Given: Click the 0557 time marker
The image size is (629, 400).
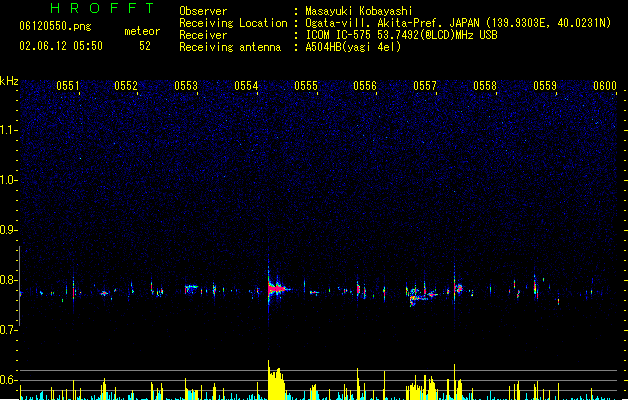Looking at the screenshot, I should pos(425,86).
